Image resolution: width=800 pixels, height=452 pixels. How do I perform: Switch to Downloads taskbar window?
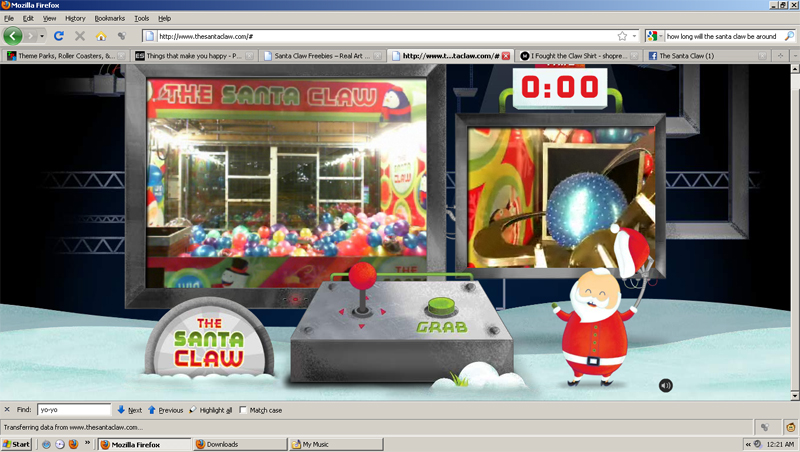240,444
